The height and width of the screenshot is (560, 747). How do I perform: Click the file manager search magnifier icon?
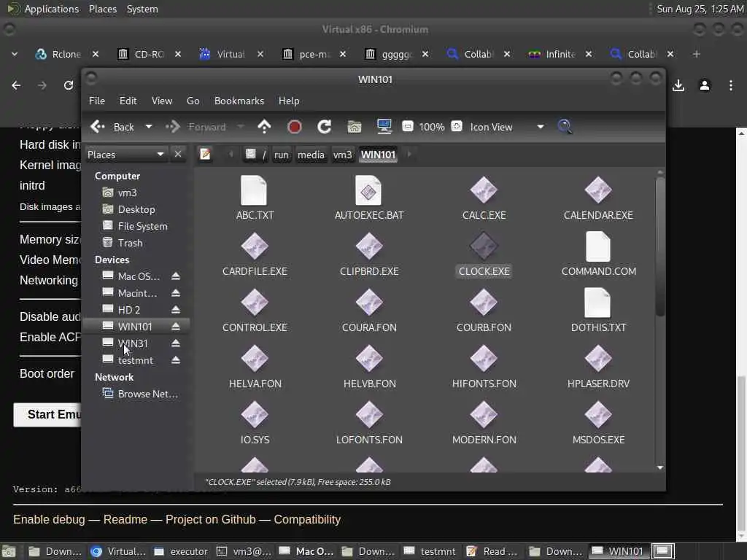click(565, 127)
